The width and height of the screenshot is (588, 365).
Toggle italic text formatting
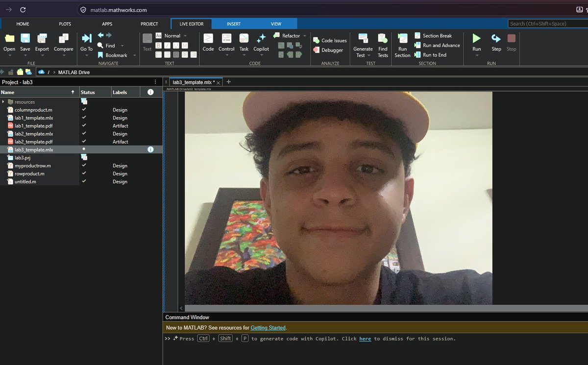point(167,46)
